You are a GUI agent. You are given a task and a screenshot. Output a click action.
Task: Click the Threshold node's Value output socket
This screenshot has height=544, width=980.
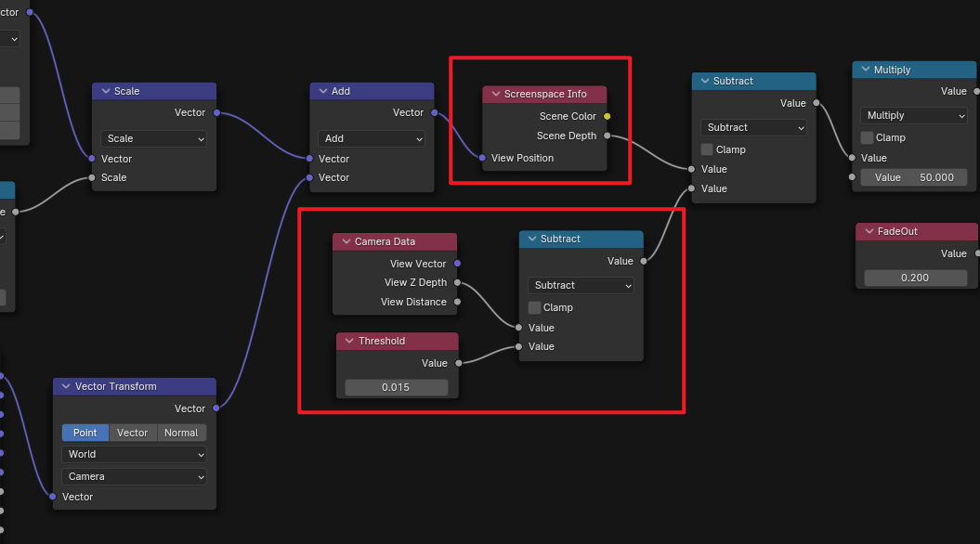tap(458, 363)
